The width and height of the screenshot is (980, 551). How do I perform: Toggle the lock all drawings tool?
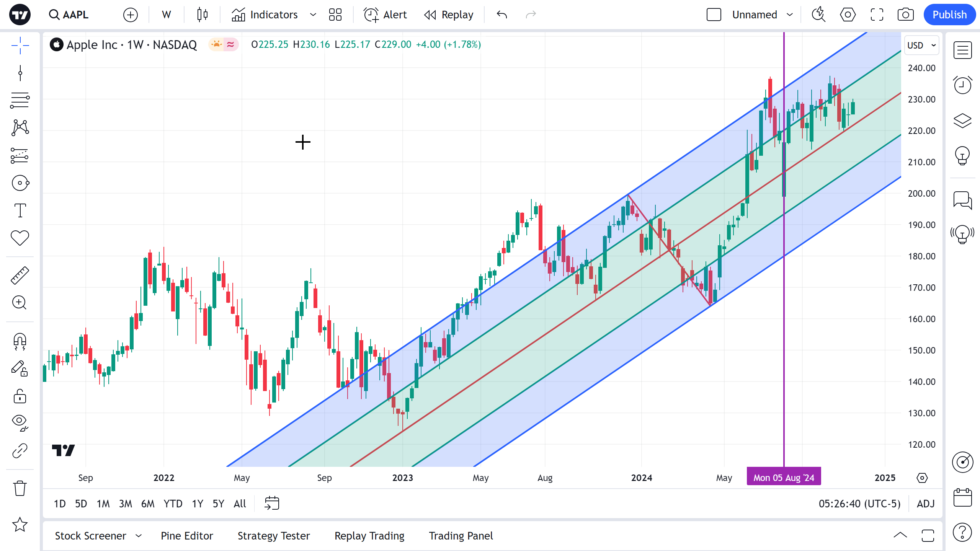pyautogui.click(x=20, y=396)
